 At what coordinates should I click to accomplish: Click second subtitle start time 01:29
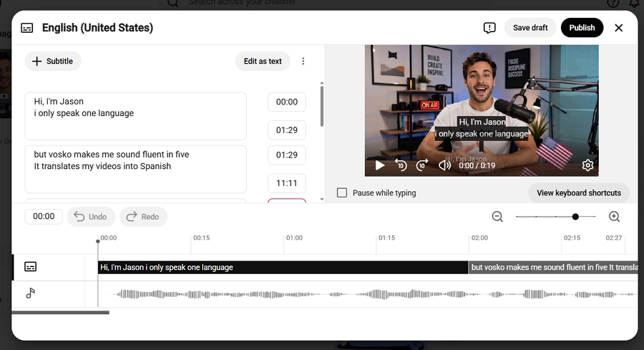tap(287, 155)
